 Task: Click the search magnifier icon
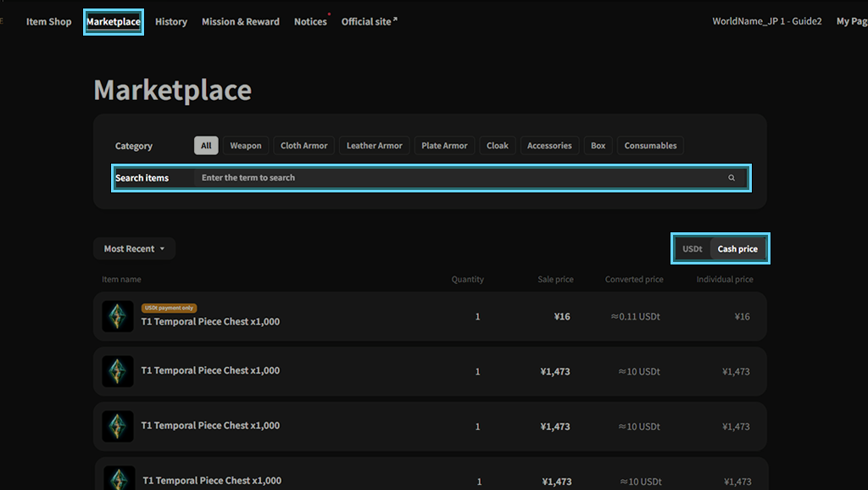point(731,178)
